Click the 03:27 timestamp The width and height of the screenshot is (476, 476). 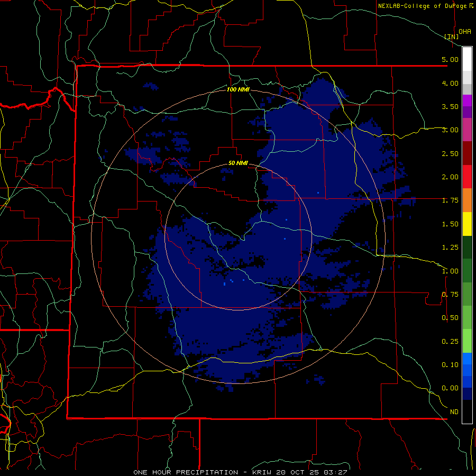coord(336,472)
